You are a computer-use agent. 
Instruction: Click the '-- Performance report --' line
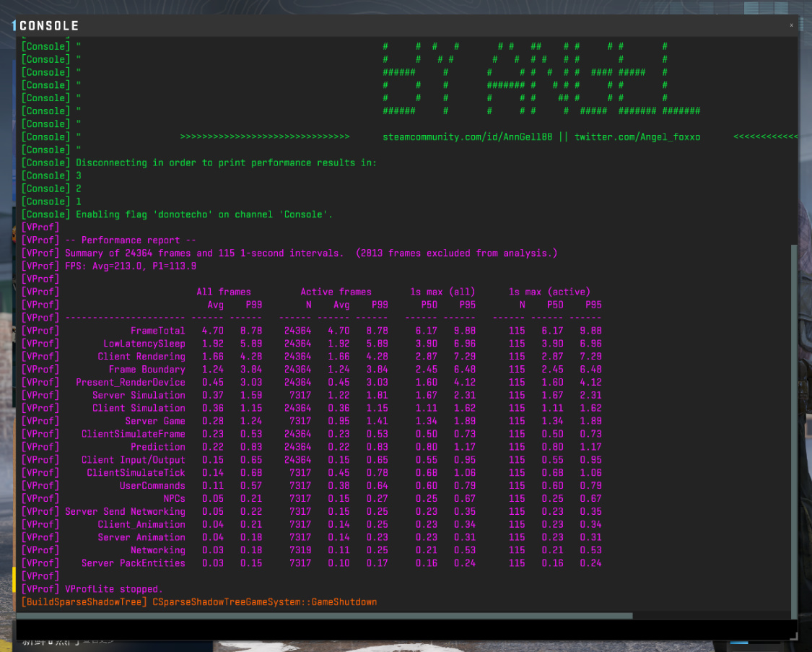[x=109, y=240]
